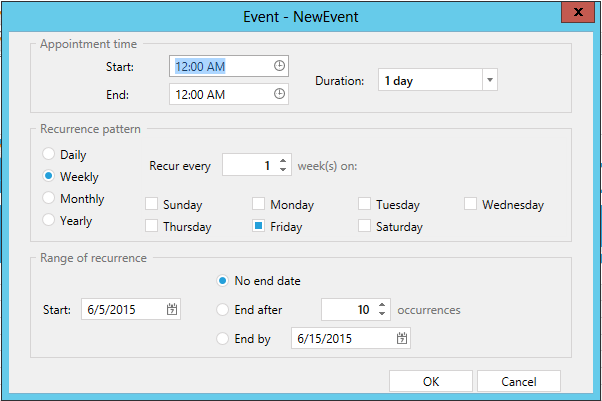Image resolution: width=602 pixels, height=401 pixels.
Task: Click the clock icon in End time field
Action: [279, 94]
